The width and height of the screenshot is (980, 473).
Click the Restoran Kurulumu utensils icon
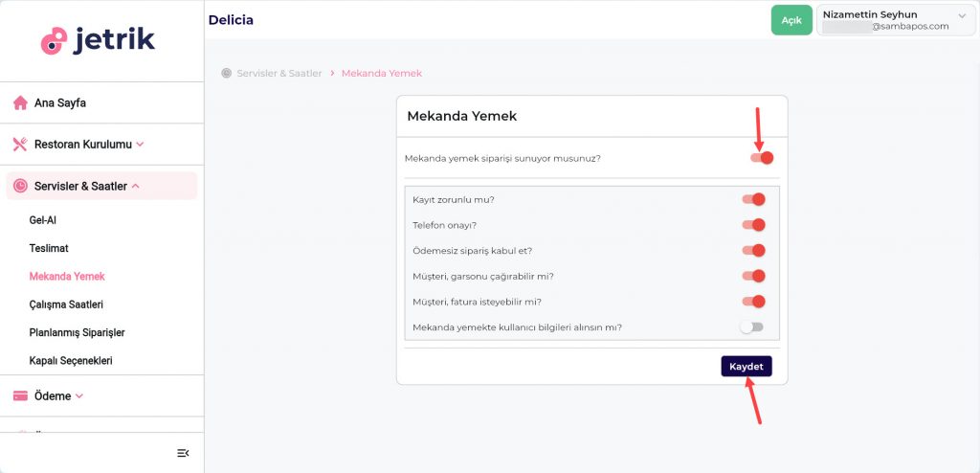tap(20, 145)
